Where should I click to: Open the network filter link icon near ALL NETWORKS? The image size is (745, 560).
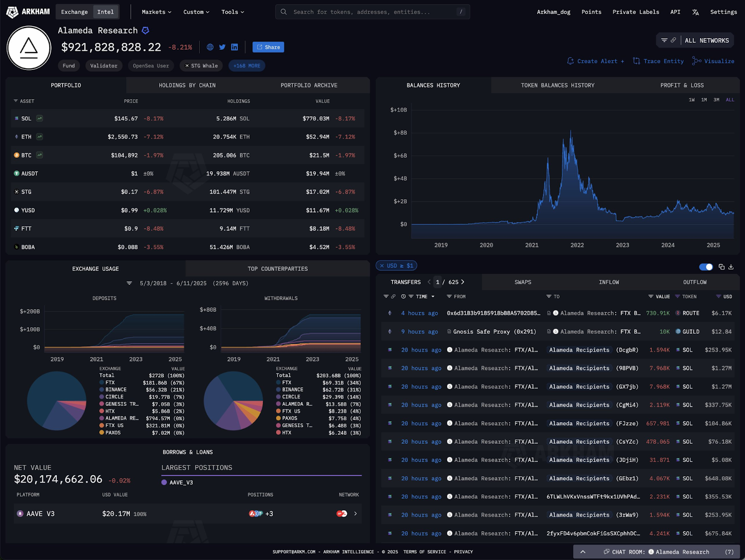pyautogui.click(x=674, y=40)
